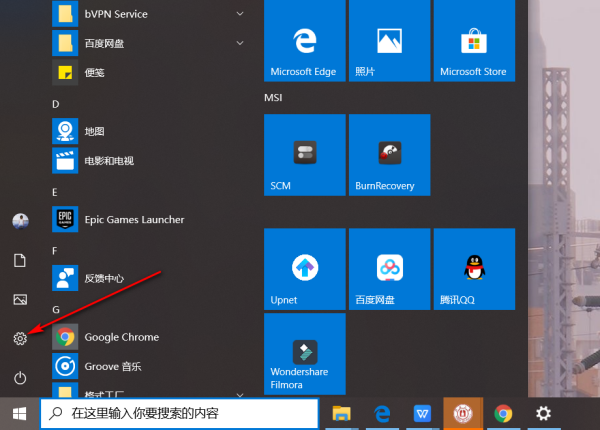600x430 pixels.
Task: Open the Microsoft Store tile
Action: tap(474, 41)
